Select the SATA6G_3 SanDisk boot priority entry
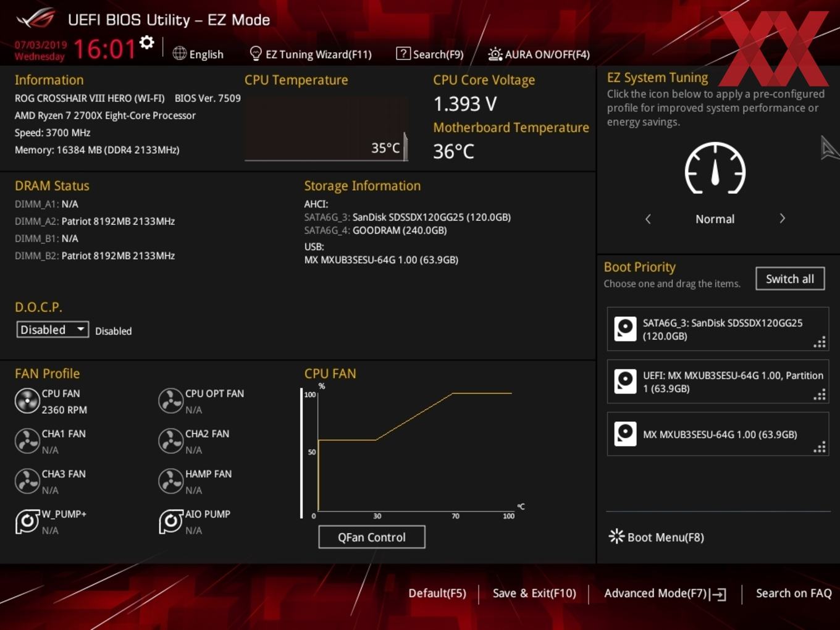 pos(718,329)
